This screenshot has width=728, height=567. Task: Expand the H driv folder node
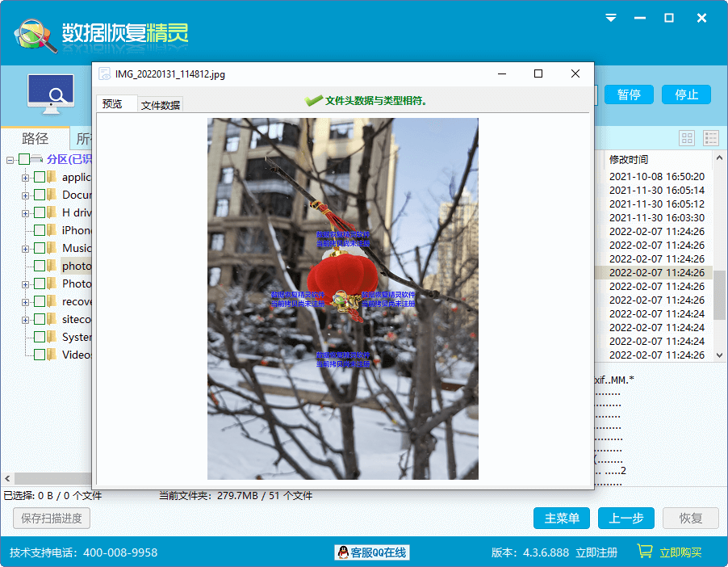(x=25, y=213)
